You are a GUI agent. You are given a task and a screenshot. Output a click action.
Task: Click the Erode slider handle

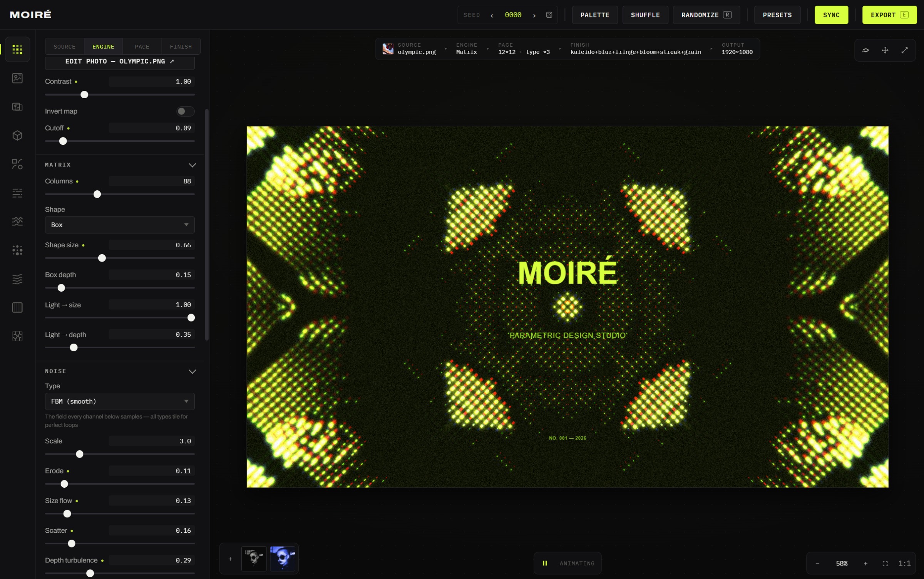pos(64,484)
